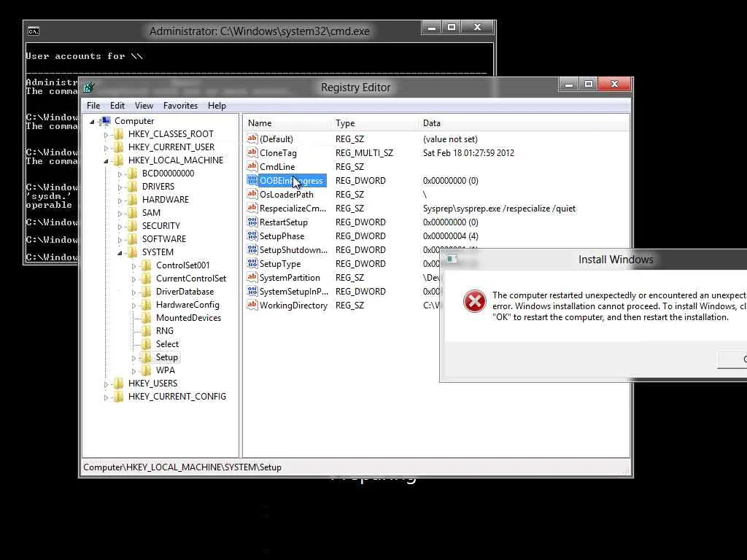Select the OOBEInProgress DWORD icon

coord(252,181)
